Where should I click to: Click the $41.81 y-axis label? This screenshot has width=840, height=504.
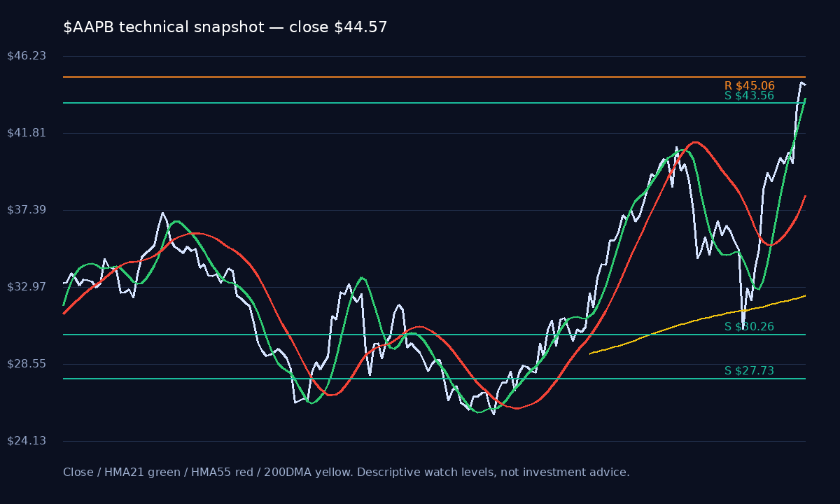(x=27, y=133)
